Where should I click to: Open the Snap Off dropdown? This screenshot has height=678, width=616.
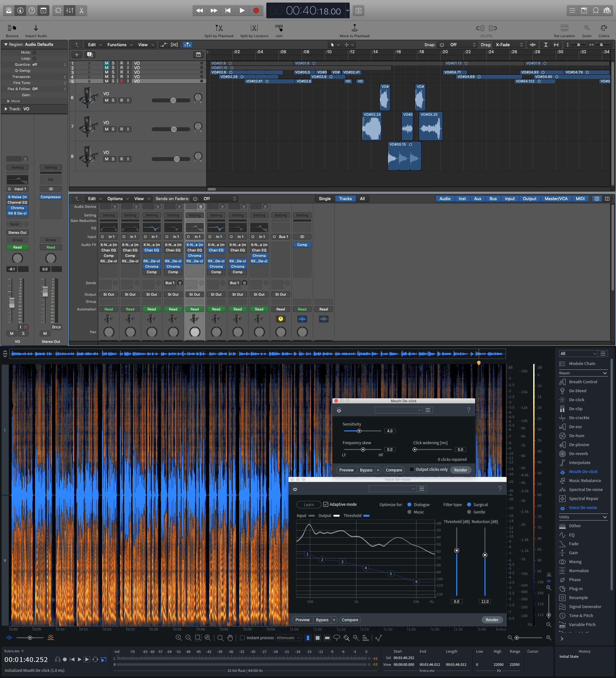463,45
